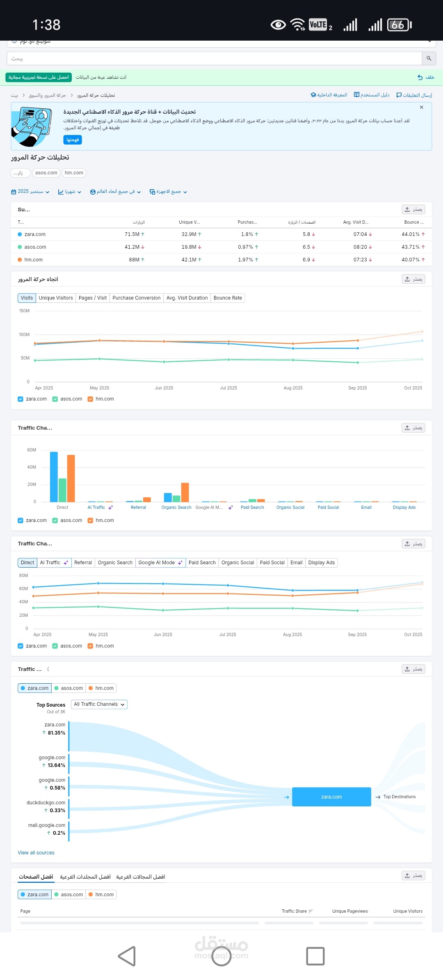
Task: Open the all devices filter dropdown
Action: point(168,192)
